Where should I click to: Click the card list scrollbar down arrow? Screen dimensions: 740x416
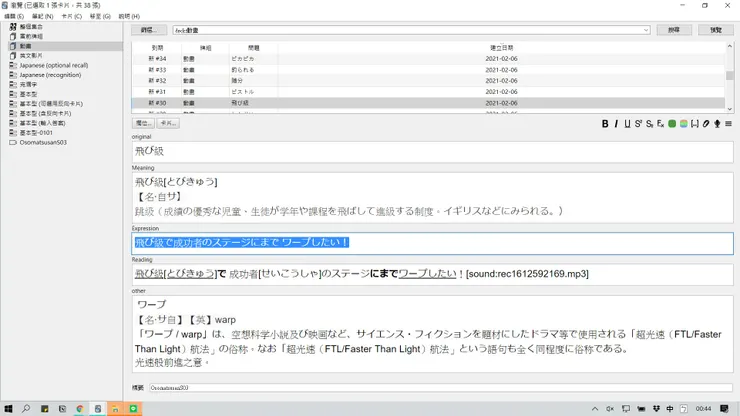click(x=730, y=109)
